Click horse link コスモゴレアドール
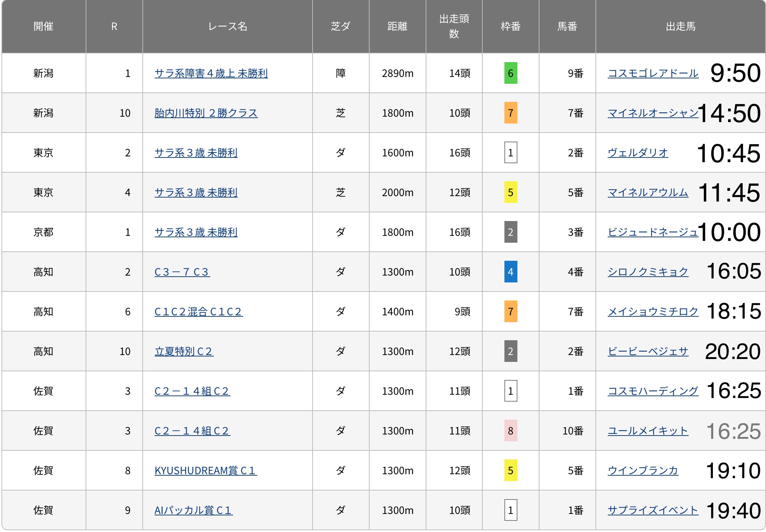The image size is (766, 532). coord(653,73)
